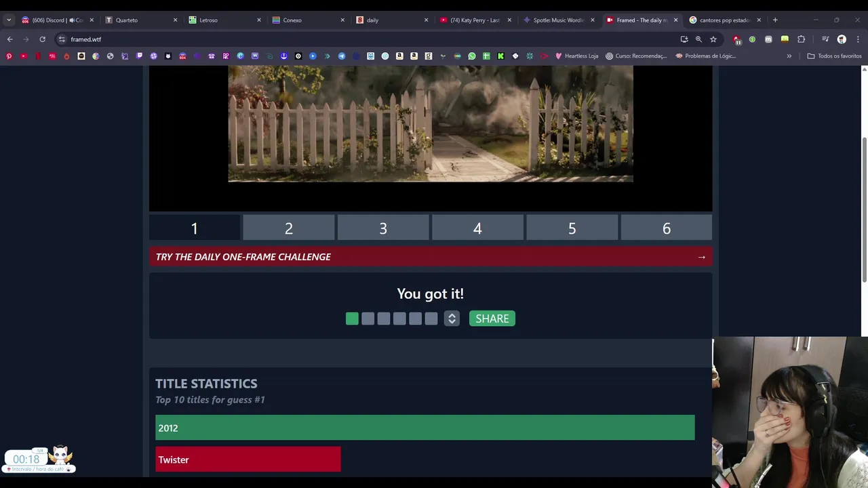Screen dimensions: 868x488
Task: Click the movie frame image
Action: [x=431, y=124]
